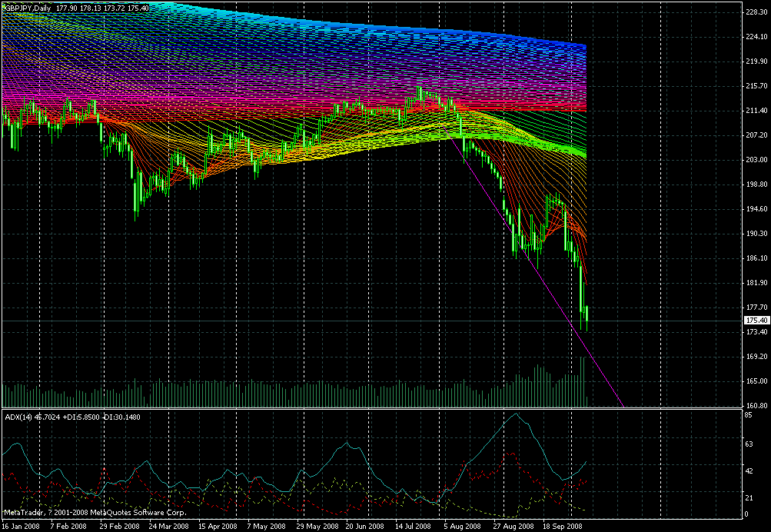Click the 194.60 price axis label
This screenshot has width=771, height=532.
(756, 209)
